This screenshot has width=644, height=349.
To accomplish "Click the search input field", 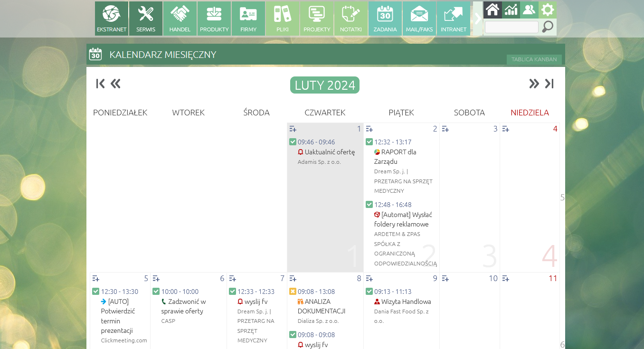I will [x=511, y=27].
